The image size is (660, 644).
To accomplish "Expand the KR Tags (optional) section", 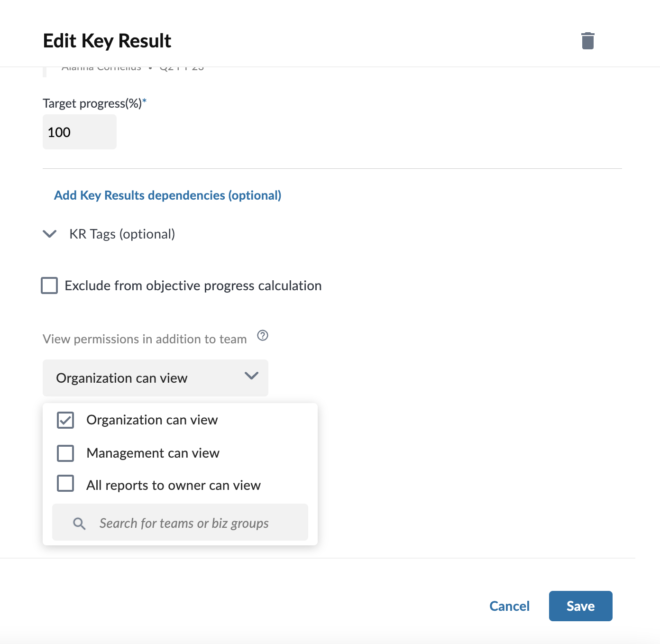I will (x=122, y=234).
